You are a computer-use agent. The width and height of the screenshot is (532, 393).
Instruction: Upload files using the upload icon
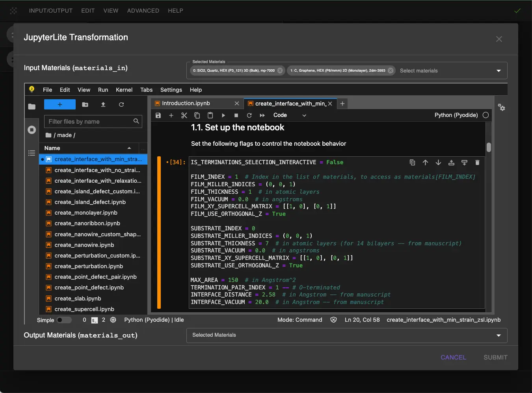[103, 104]
